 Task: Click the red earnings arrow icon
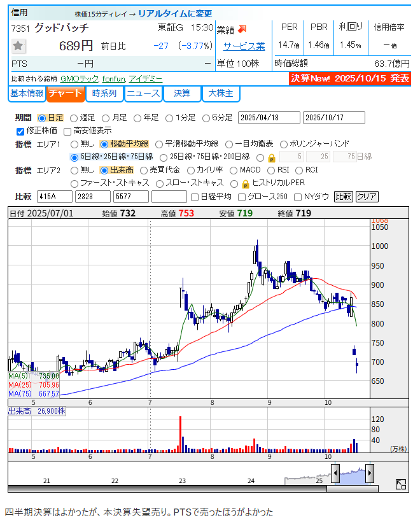[x=242, y=29]
